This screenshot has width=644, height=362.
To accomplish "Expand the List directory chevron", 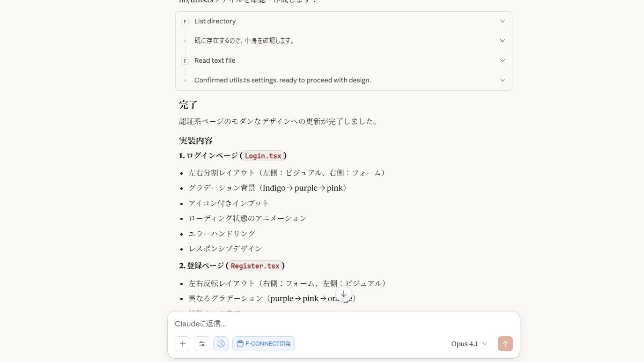I will pos(503,21).
